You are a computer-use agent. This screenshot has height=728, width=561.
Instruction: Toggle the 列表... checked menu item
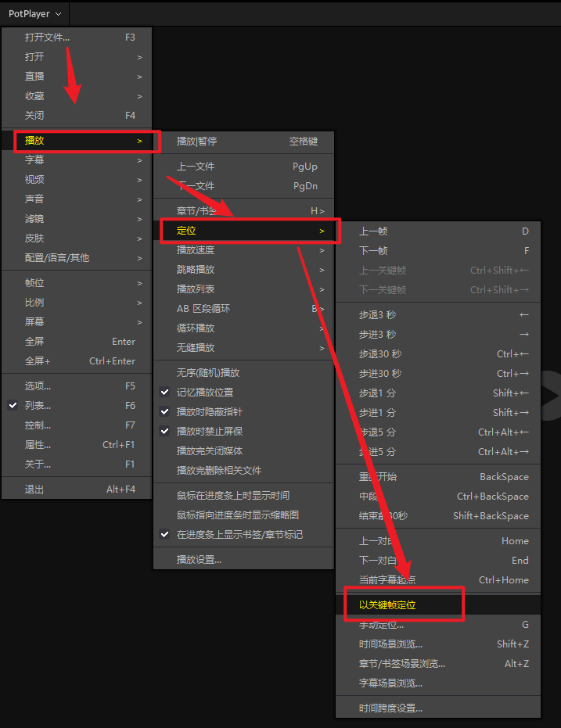(x=38, y=406)
